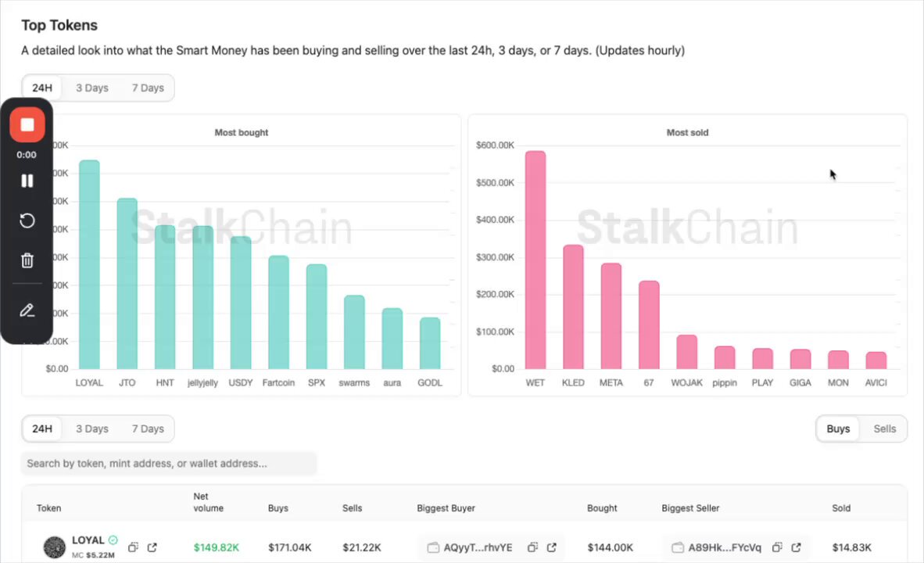Click the LOYAL token name link

pyautogui.click(x=88, y=540)
